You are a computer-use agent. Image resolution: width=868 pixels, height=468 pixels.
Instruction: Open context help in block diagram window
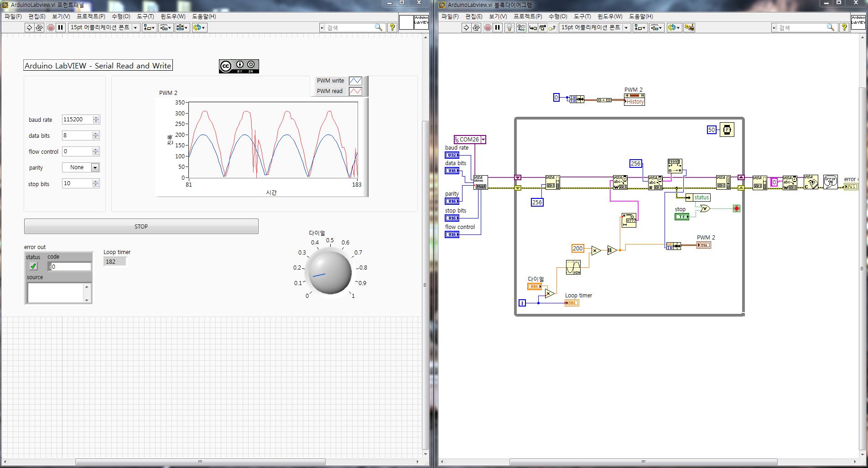tap(844, 27)
